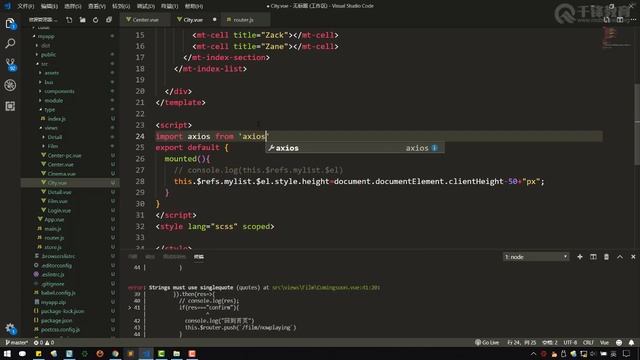Image resolution: width=640 pixels, height=360 pixels.
Task: Open the Manage gear icon
Action: pyautogui.click(x=11, y=328)
